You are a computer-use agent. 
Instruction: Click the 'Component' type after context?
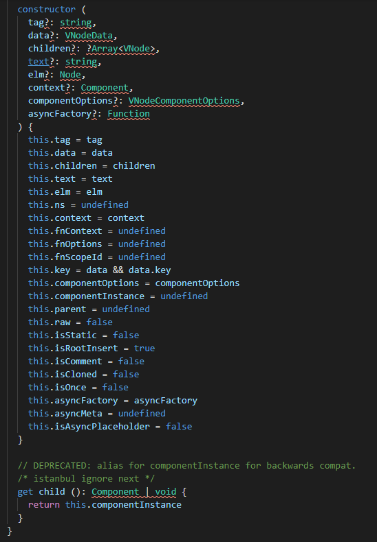coord(105,88)
